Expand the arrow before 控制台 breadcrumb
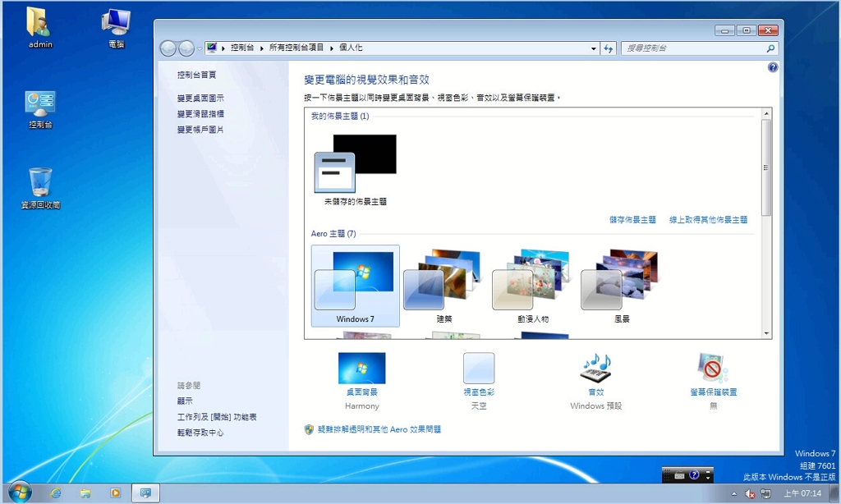Image resolution: width=841 pixels, height=504 pixels. click(223, 48)
